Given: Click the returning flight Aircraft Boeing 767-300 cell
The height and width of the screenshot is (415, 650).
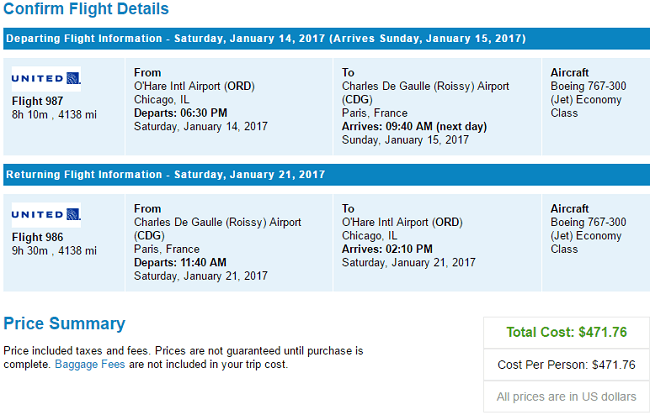Looking at the screenshot, I should [596, 243].
